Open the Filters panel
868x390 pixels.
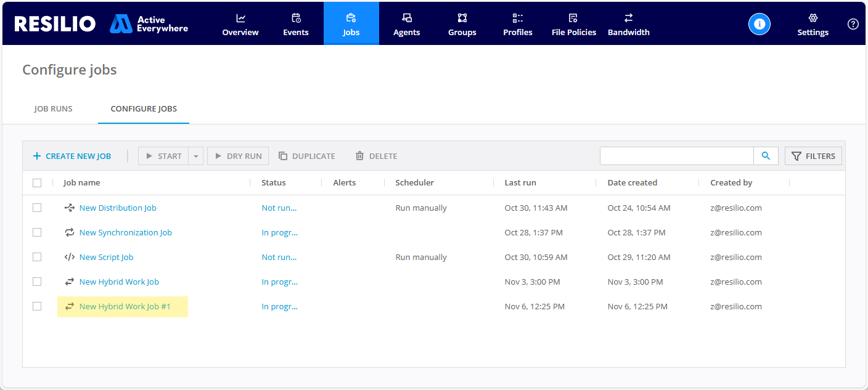tap(813, 156)
